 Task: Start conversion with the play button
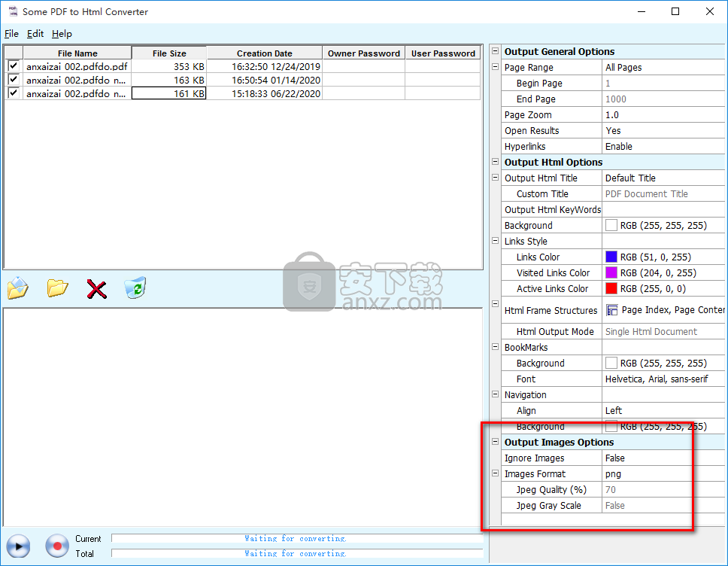tap(18, 546)
